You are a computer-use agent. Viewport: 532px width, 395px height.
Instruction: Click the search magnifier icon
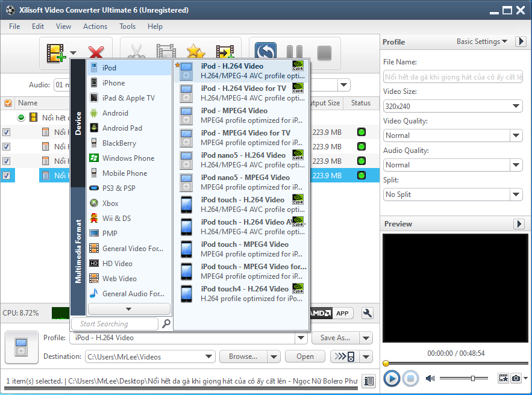click(166, 324)
